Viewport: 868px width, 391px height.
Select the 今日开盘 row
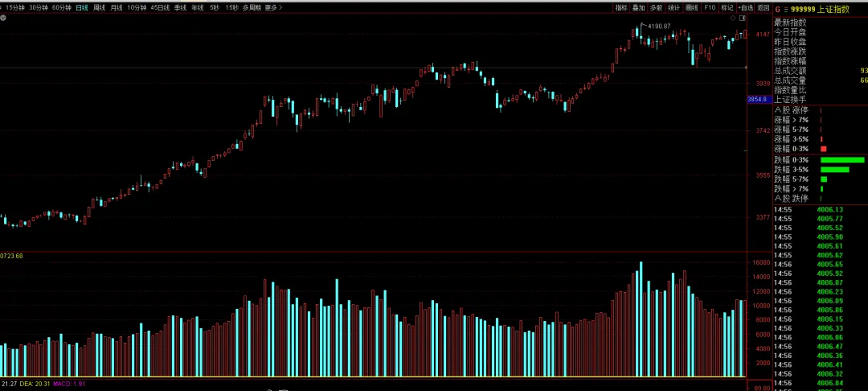820,32
